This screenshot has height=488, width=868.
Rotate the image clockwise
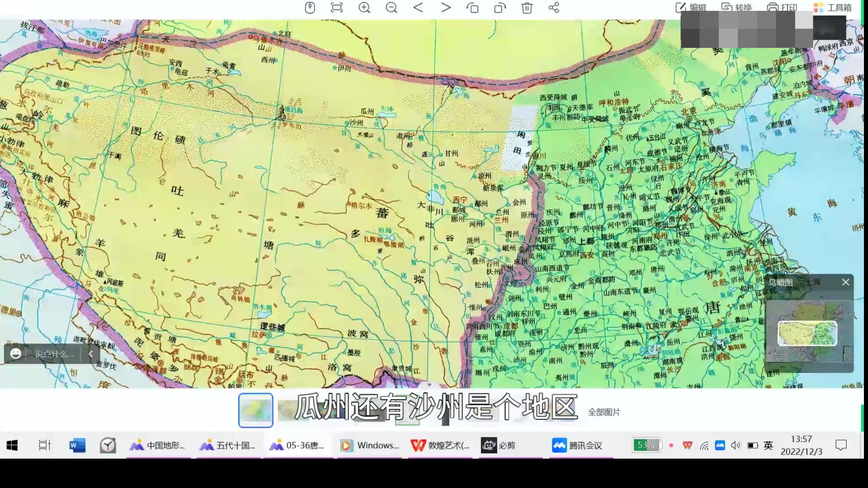point(500,8)
